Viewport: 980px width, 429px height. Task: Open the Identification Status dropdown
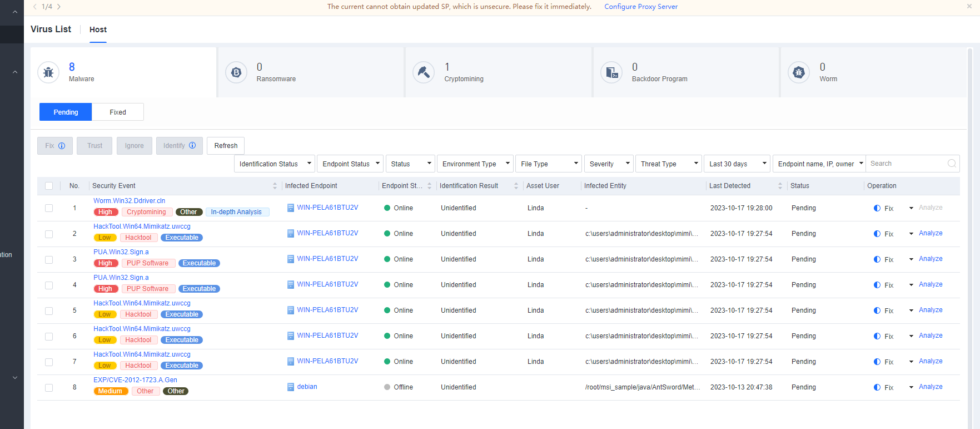pyautogui.click(x=275, y=164)
